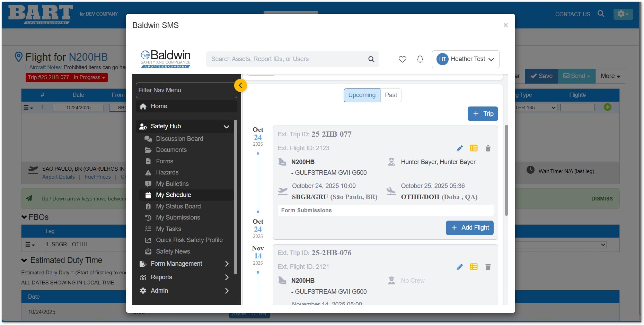Open notifications bell icon

pyautogui.click(x=420, y=59)
